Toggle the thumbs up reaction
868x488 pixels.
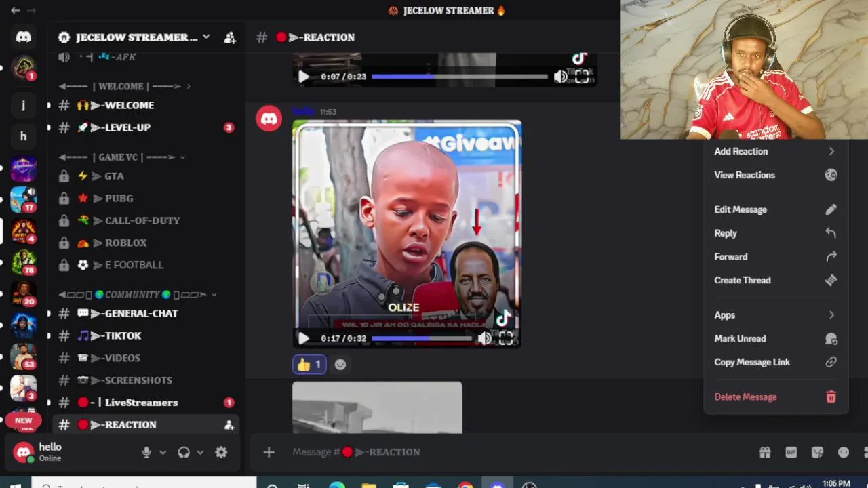coord(309,365)
